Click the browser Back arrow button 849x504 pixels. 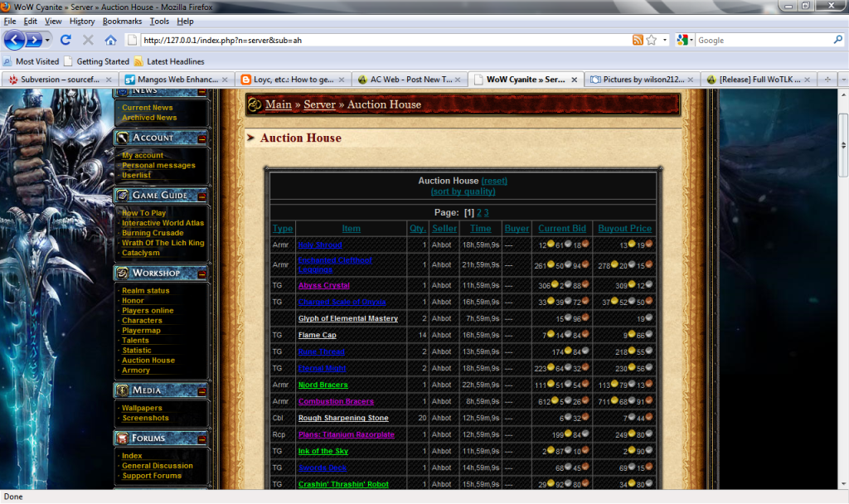(14, 40)
